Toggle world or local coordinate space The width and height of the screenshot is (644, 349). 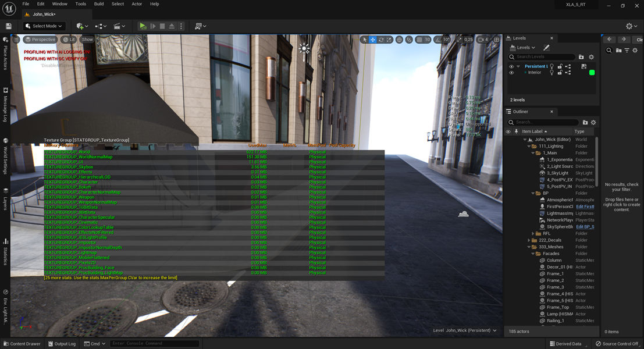click(399, 40)
